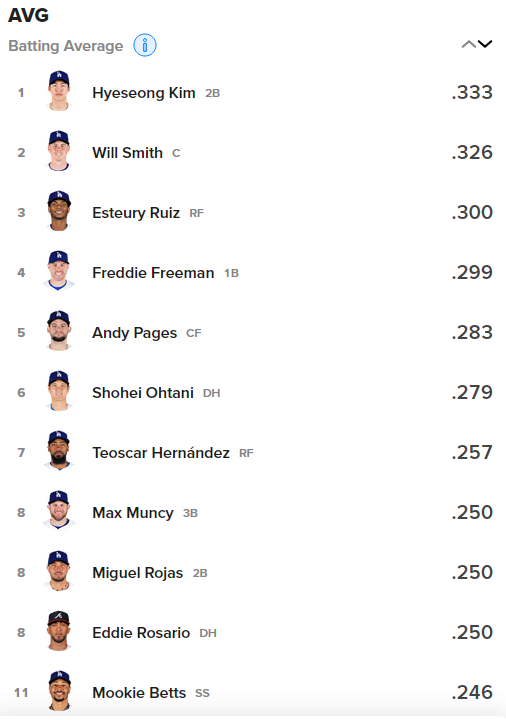Open Teoscar Hernández name link

[x=161, y=453]
